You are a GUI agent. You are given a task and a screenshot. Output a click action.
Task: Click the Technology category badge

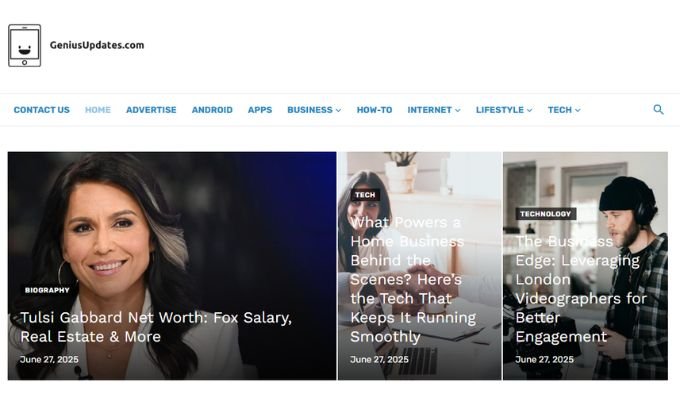click(x=546, y=214)
